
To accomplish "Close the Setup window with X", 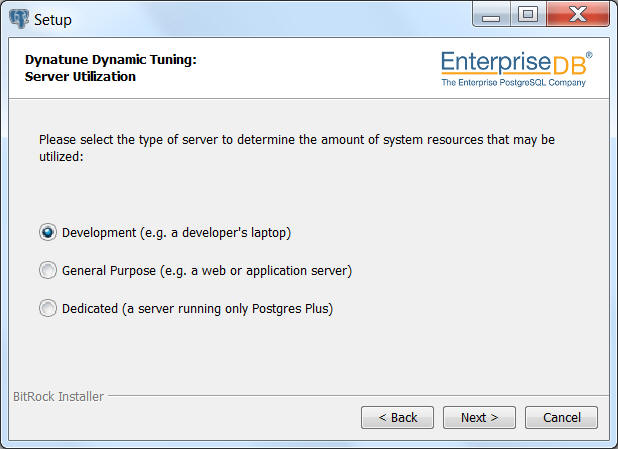I will point(578,15).
